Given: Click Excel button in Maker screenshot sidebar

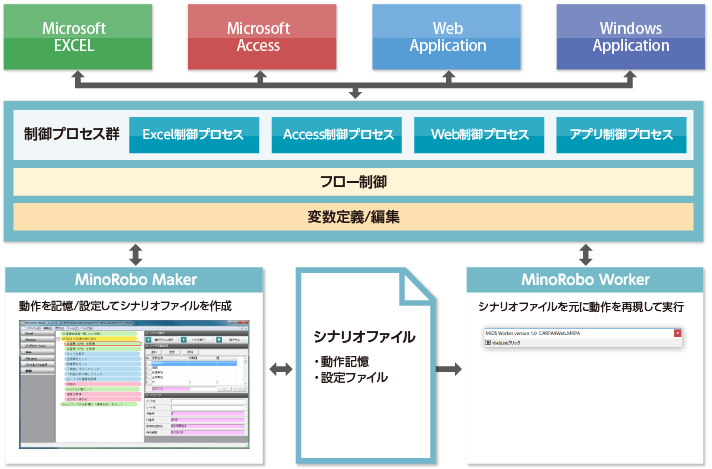Looking at the screenshot, I should click(x=38, y=333).
